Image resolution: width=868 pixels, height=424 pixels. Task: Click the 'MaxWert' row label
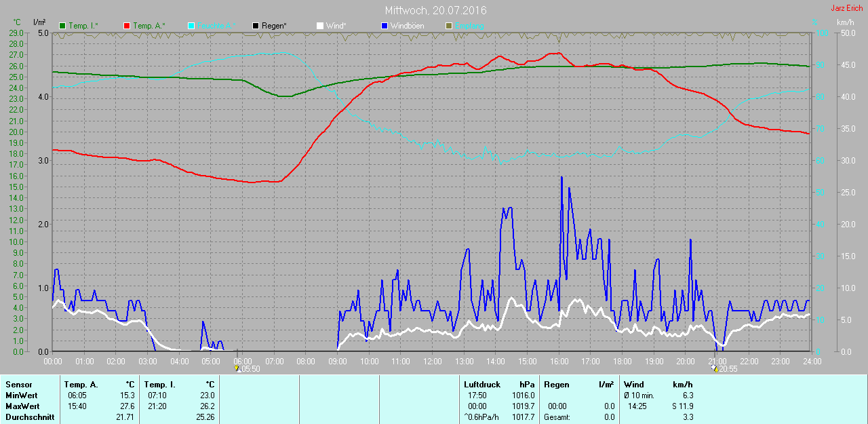pyautogui.click(x=22, y=406)
